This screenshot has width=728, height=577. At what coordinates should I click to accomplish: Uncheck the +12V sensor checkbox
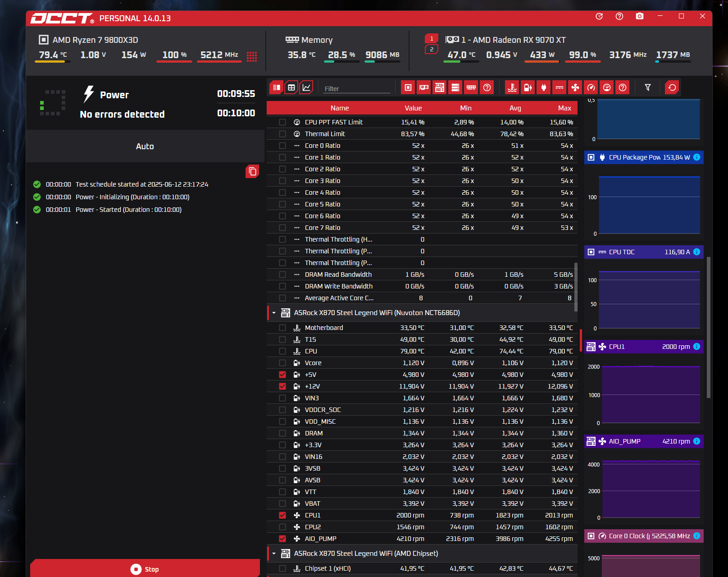coord(282,386)
